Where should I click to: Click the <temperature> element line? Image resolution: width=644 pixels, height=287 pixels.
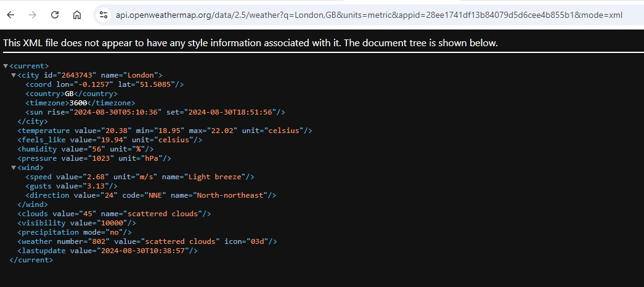coord(165,131)
